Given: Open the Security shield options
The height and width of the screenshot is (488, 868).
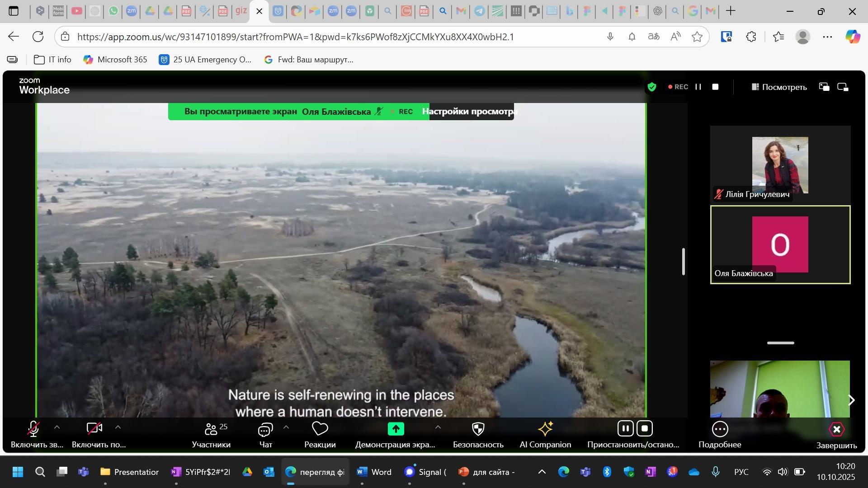Looking at the screenshot, I should pos(478,429).
